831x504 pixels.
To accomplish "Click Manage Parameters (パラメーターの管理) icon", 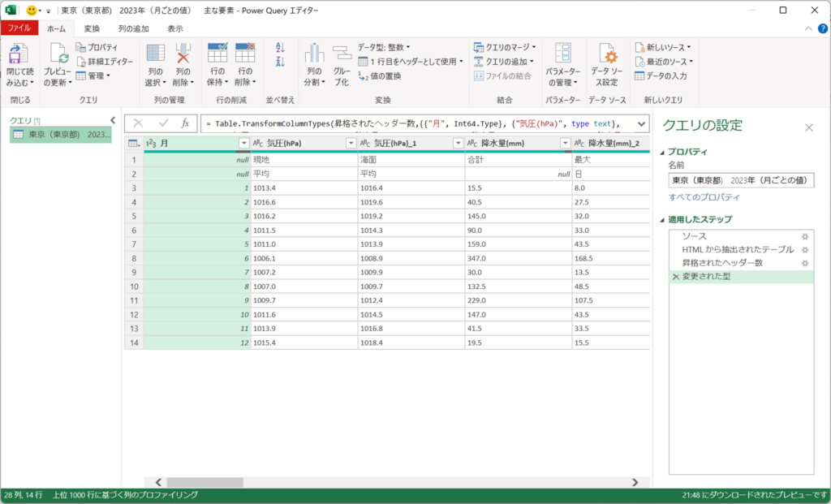I will click(x=563, y=53).
